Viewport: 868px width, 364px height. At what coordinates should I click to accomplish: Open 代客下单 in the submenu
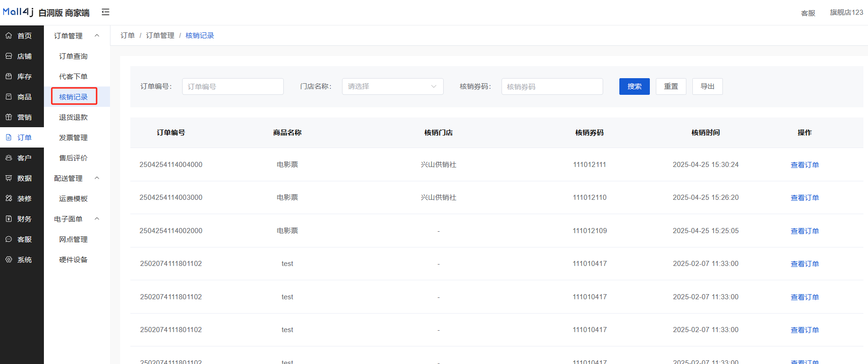click(x=73, y=76)
